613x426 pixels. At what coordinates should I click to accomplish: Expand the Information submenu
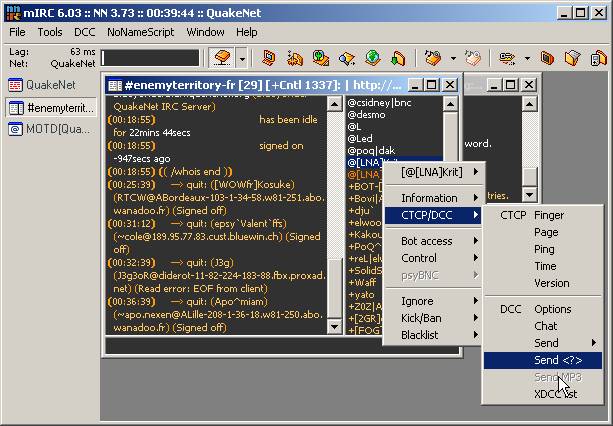point(433,198)
